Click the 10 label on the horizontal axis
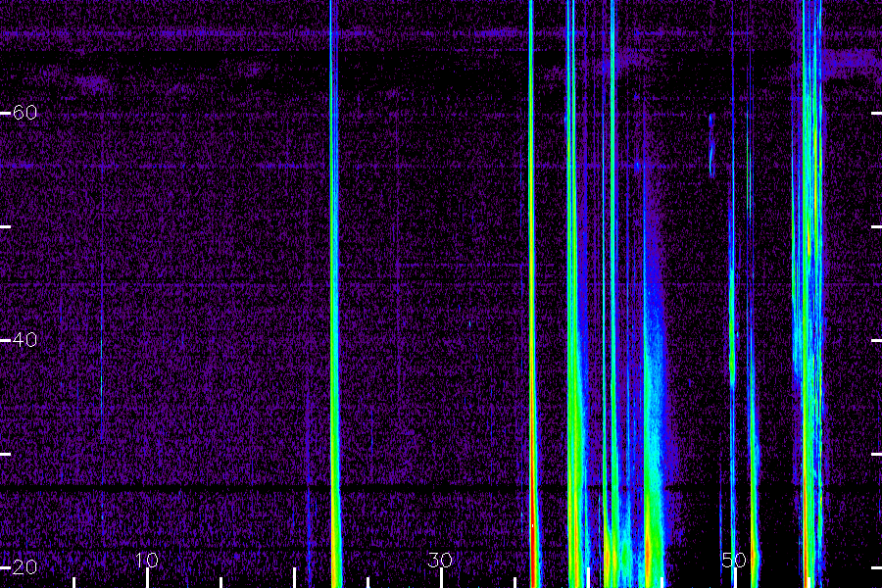 [x=147, y=560]
